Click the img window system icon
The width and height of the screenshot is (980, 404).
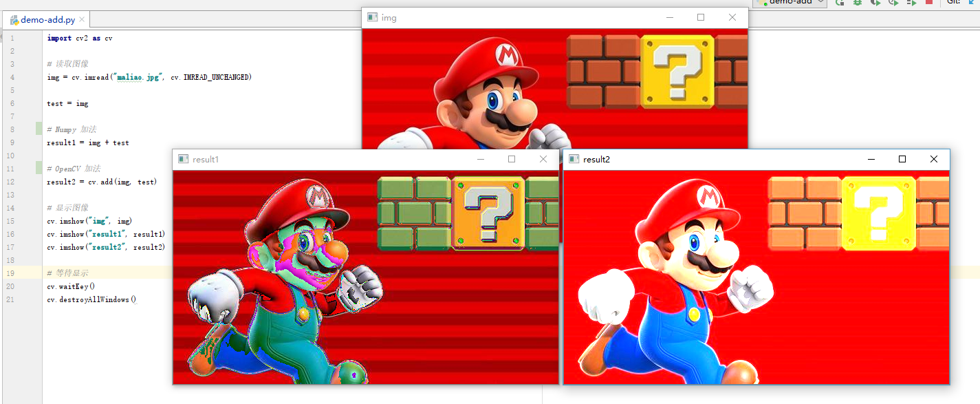372,17
